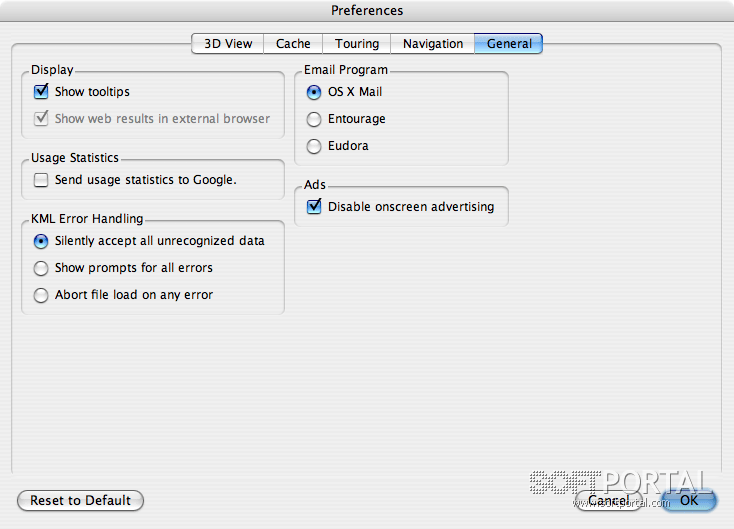
Task: Choose Show prompts for all errors
Action: point(41,268)
